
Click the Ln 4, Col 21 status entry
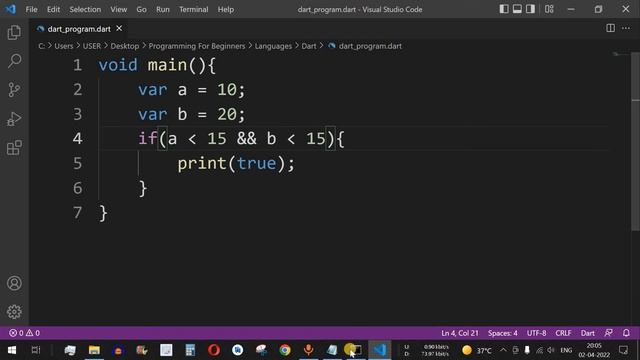pos(460,333)
